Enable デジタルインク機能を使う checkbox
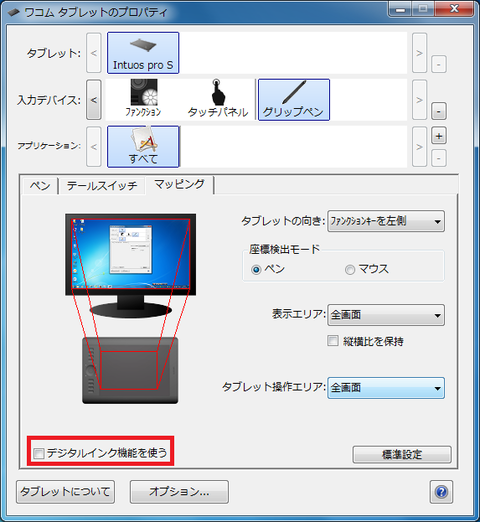 click(39, 453)
